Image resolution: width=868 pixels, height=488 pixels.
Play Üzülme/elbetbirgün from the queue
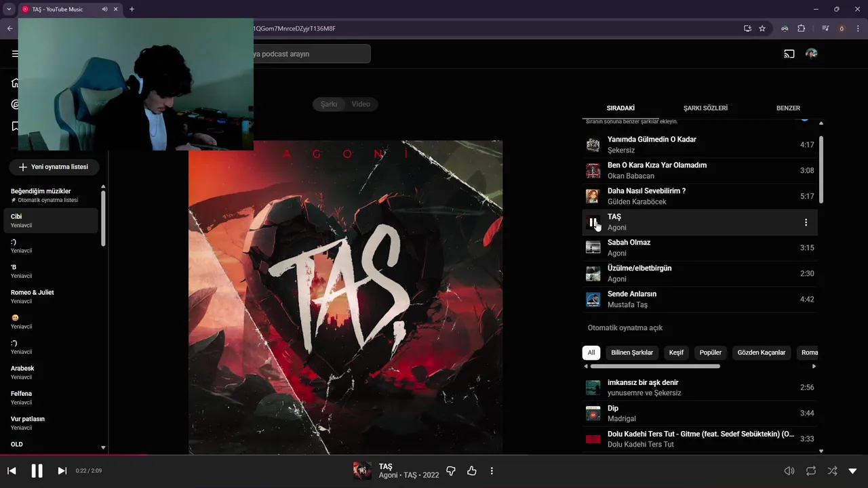tap(701, 274)
